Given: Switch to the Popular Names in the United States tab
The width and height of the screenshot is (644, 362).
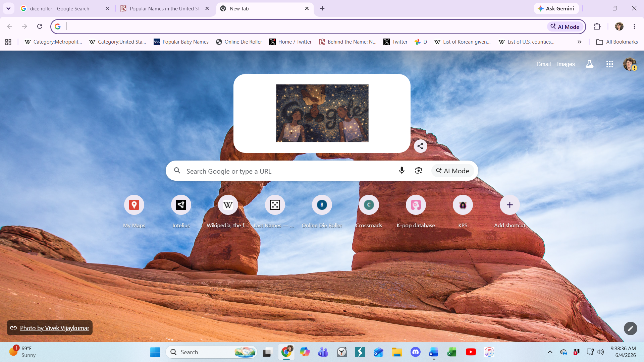Looking at the screenshot, I should [x=164, y=8].
